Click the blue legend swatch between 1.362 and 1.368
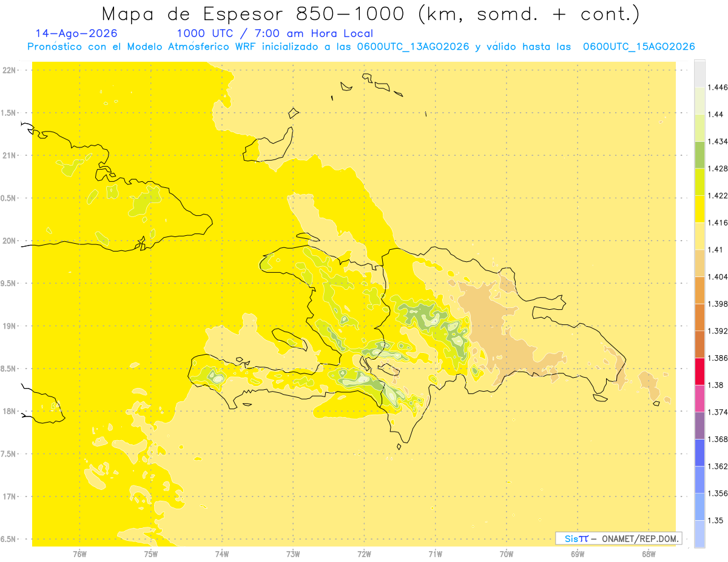Screen dimensions: 728x562 tap(699, 453)
